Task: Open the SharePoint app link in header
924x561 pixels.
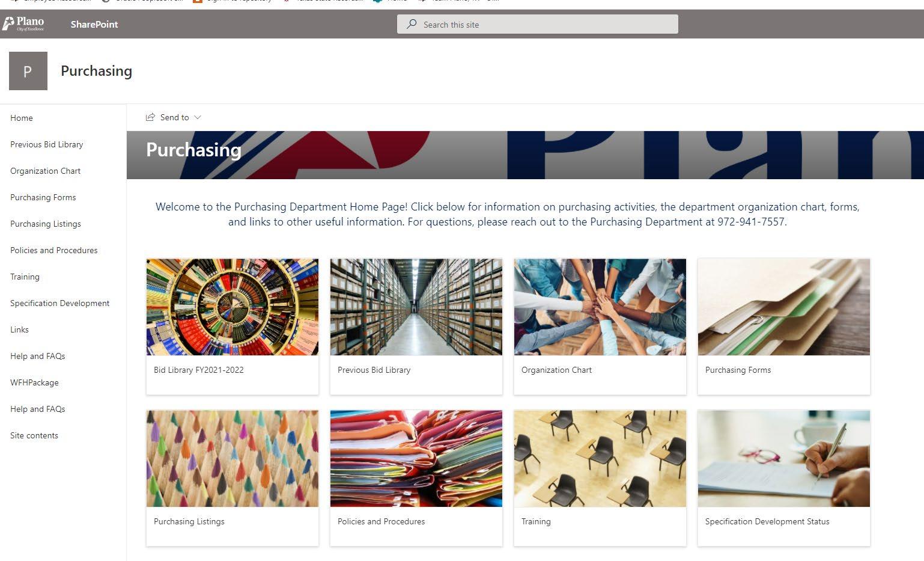Action: [x=94, y=25]
